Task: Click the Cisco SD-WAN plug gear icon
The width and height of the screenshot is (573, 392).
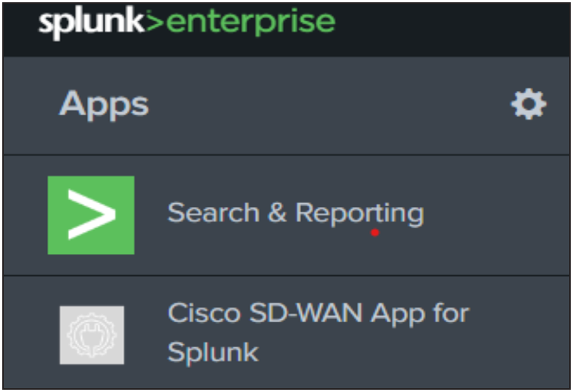Action: pyautogui.click(x=92, y=335)
